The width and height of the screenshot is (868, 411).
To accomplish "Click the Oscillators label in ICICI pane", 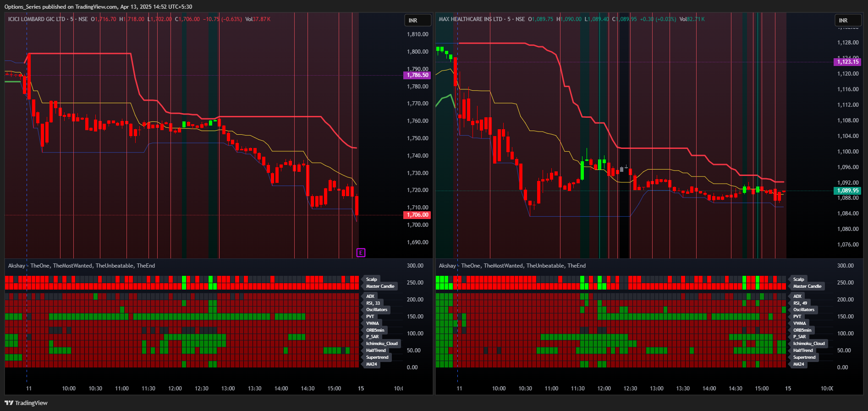I will click(x=377, y=310).
